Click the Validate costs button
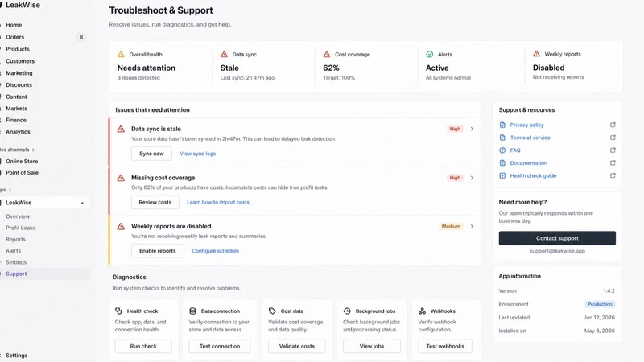 coord(297,346)
